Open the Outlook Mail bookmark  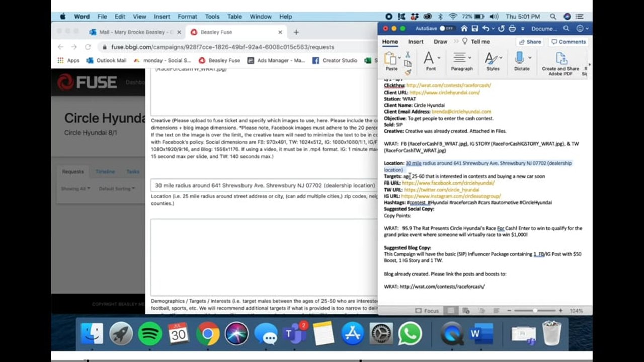click(x=106, y=60)
